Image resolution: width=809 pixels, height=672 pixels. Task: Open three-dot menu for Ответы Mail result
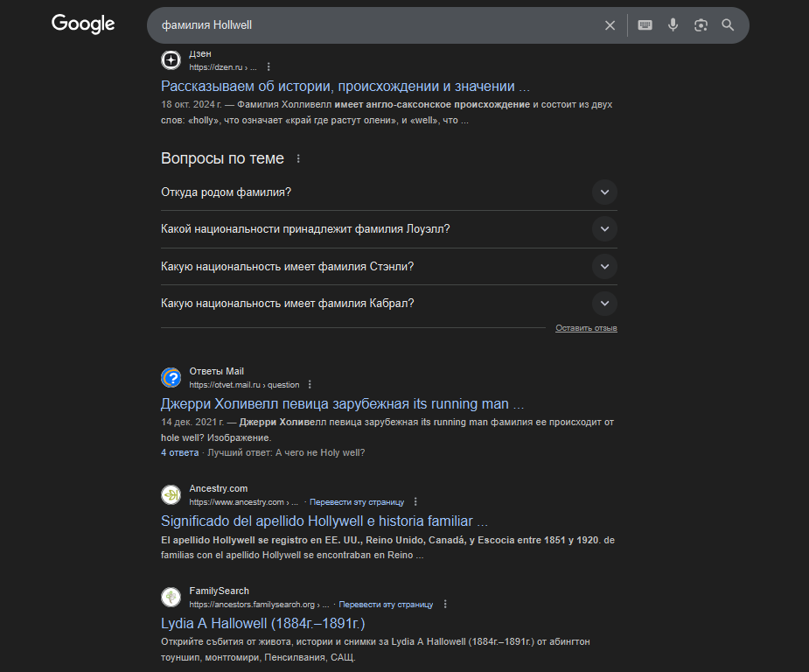pyautogui.click(x=310, y=384)
